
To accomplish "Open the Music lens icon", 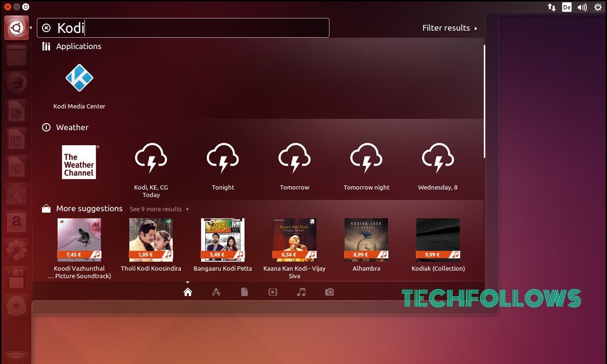I will pyautogui.click(x=301, y=292).
